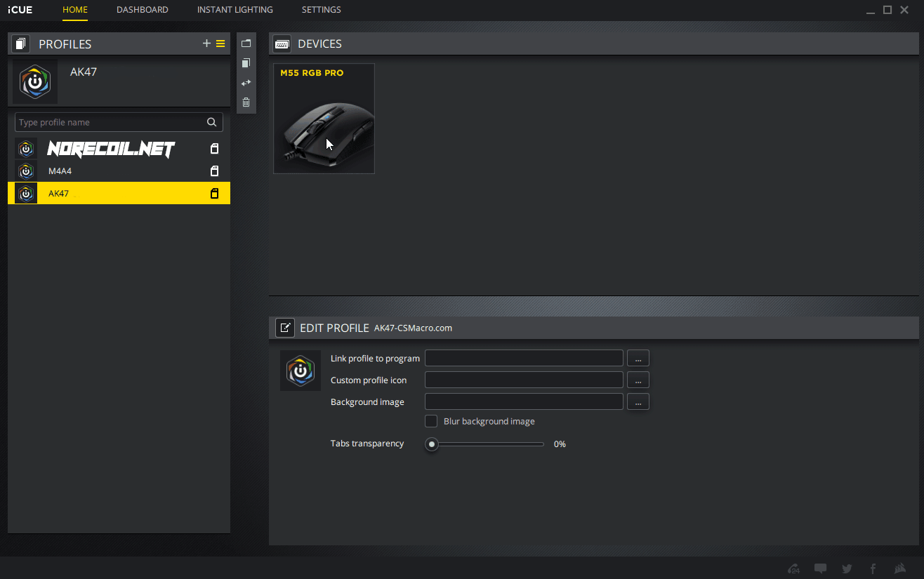924x579 pixels.
Task: Open import/export profile arrows icon
Action: (246, 83)
